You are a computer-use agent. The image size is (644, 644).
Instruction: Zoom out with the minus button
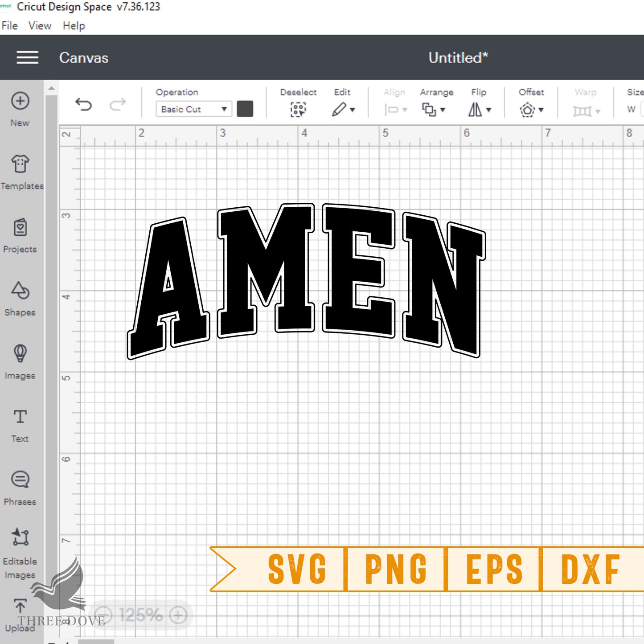pyautogui.click(x=103, y=615)
